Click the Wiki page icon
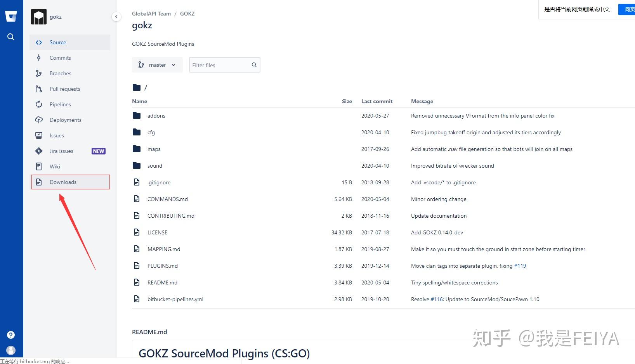635x364 pixels. (x=39, y=166)
